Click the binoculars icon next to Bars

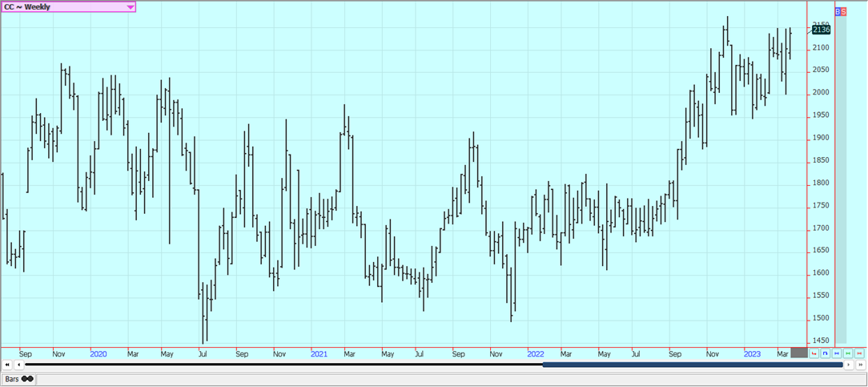click(x=27, y=379)
